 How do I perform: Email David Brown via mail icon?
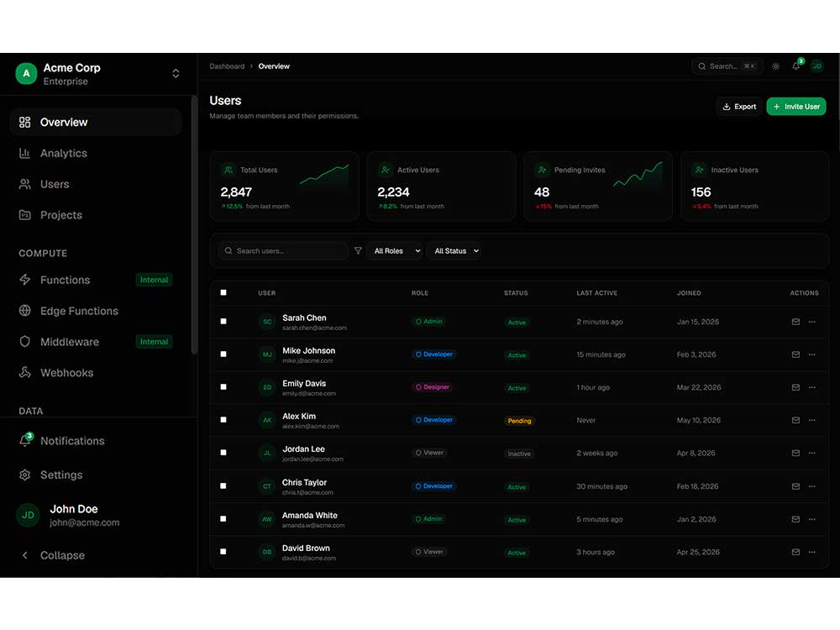coord(795,552)
